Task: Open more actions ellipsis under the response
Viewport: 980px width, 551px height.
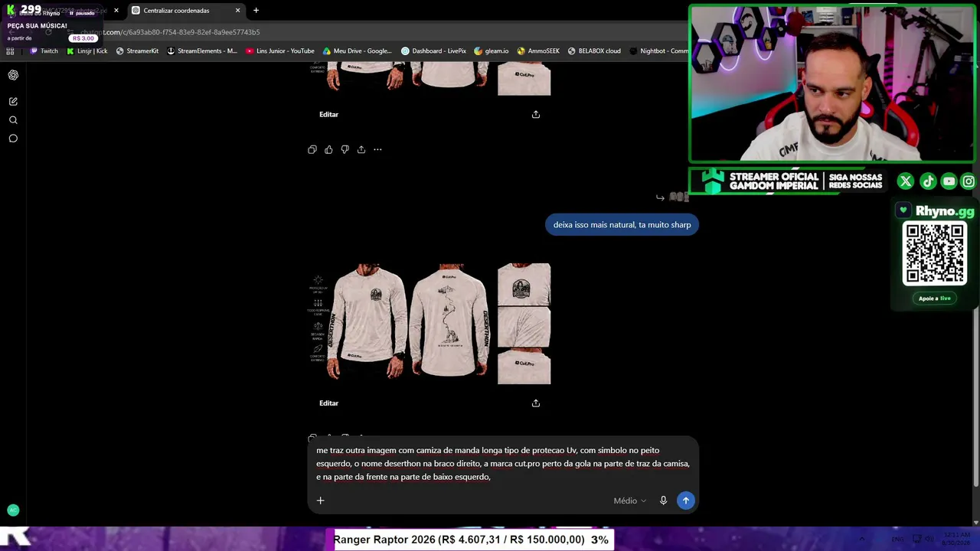Action: tap(377, 149)
